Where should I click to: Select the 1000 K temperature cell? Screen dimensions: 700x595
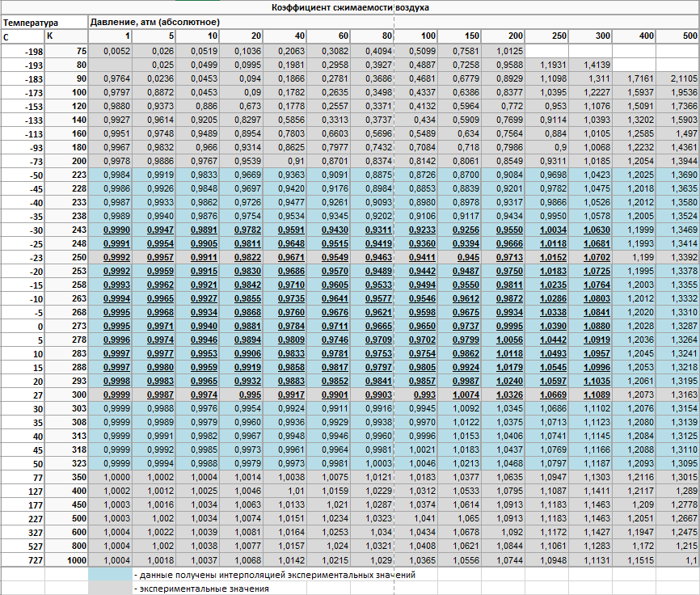pos(76,583)
